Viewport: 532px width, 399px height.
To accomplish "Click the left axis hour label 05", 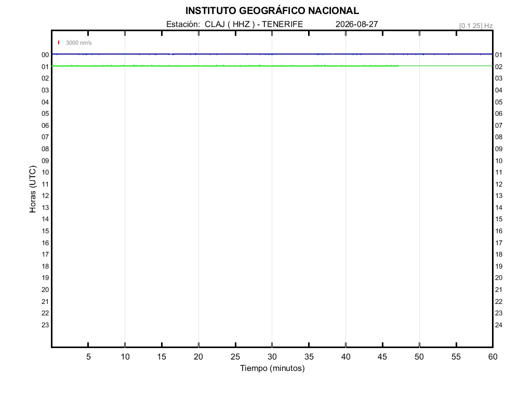I will [x=45, y=114].
